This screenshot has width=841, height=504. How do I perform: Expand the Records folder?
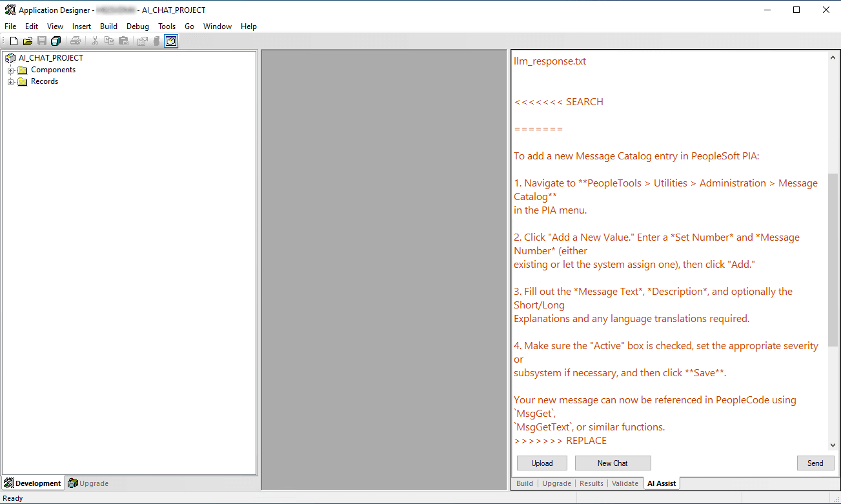tap(10, 82)
